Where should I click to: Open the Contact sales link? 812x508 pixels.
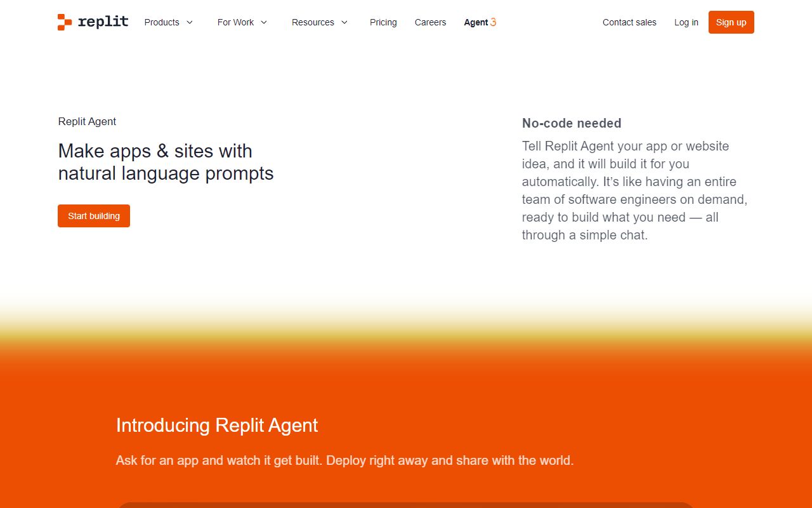[629, 22]
